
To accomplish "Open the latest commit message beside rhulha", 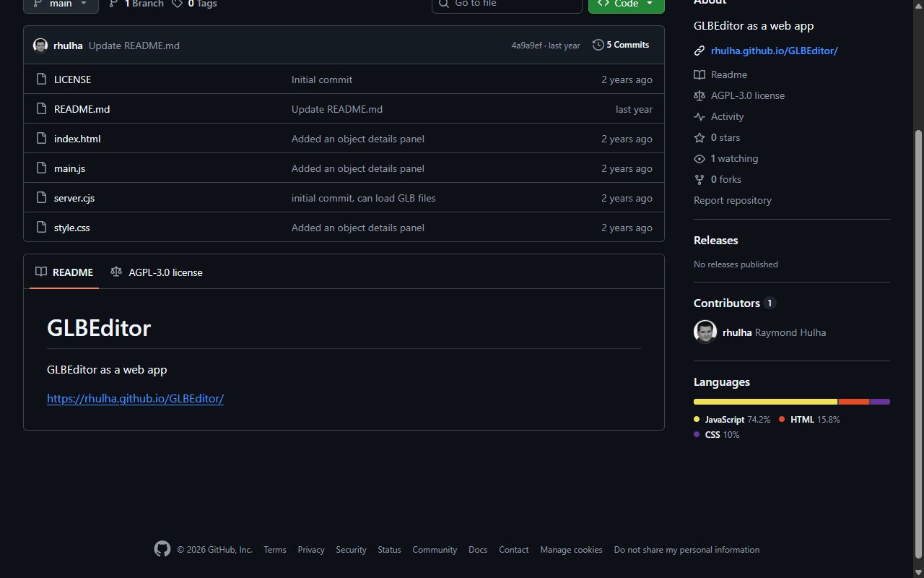I will [x=134, y=46].
